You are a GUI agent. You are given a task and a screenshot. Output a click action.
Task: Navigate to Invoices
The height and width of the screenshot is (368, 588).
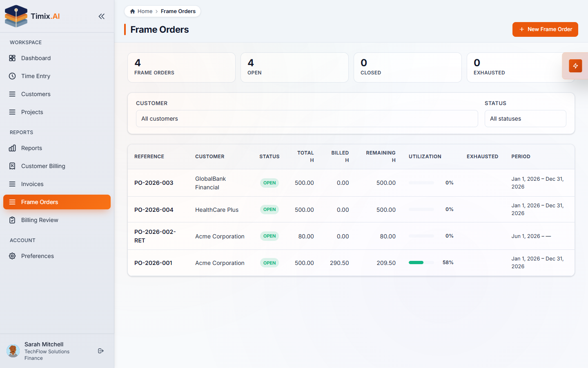[57, 184]
